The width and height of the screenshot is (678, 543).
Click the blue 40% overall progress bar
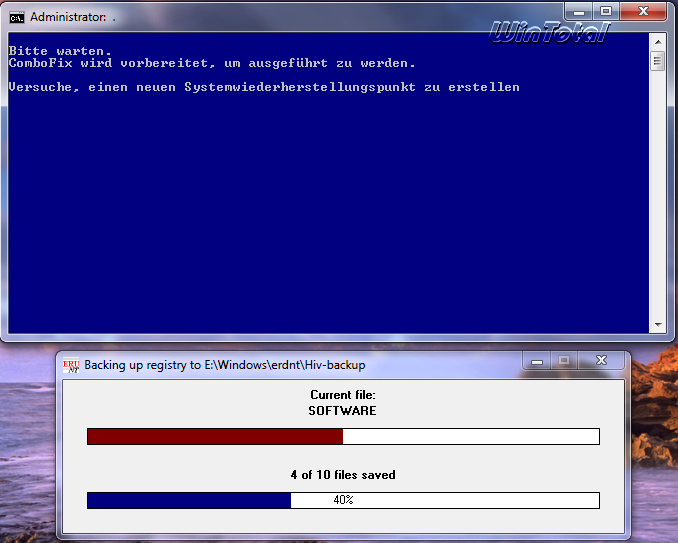point(343,500)
